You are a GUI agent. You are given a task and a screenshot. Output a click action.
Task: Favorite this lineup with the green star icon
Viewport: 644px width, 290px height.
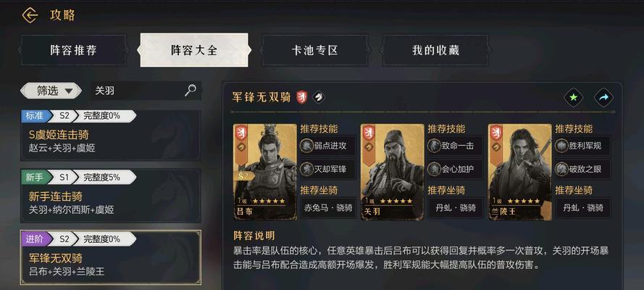(x=573, y=98)
